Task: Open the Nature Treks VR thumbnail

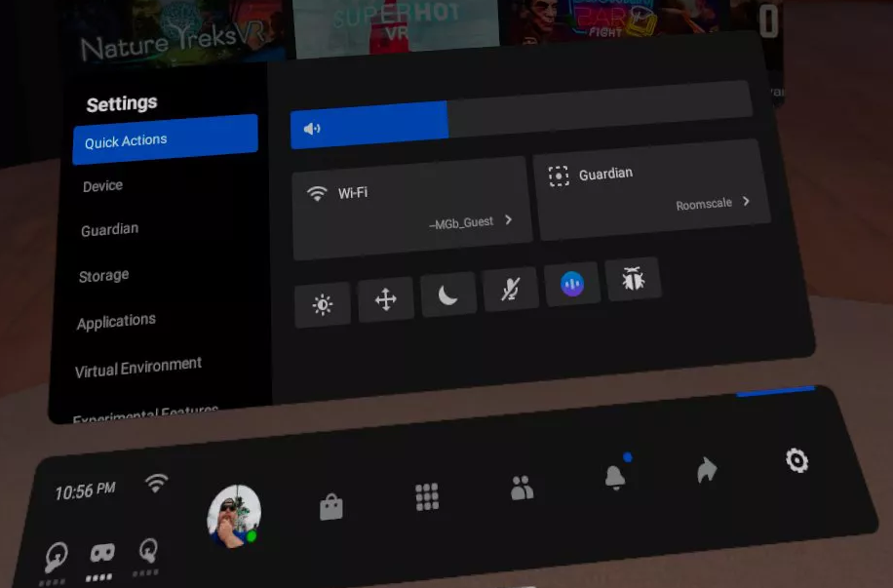Action: click(174, 31)
